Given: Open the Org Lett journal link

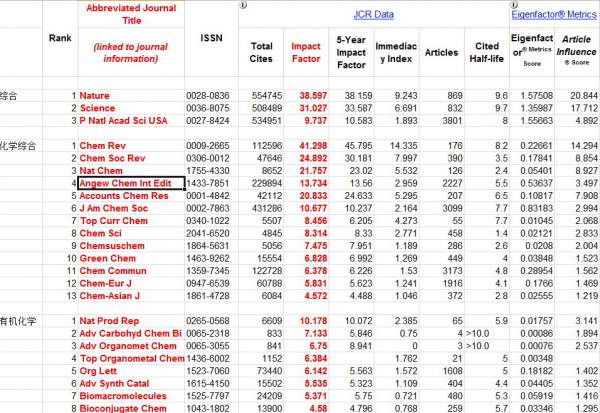Looking at the screenshot, I should tap(98, 371).
